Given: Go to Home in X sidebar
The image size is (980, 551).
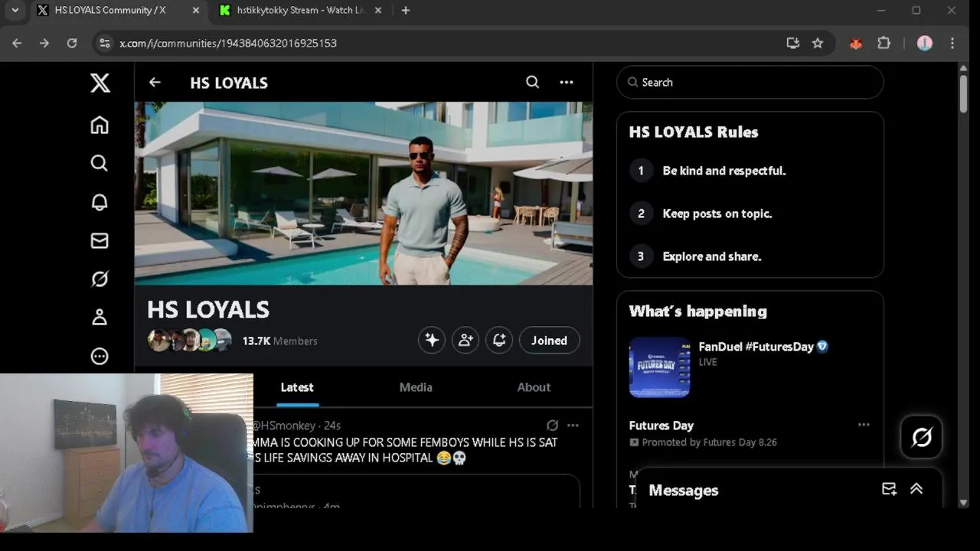Looking at the screenshot, I should click(100, 125).
